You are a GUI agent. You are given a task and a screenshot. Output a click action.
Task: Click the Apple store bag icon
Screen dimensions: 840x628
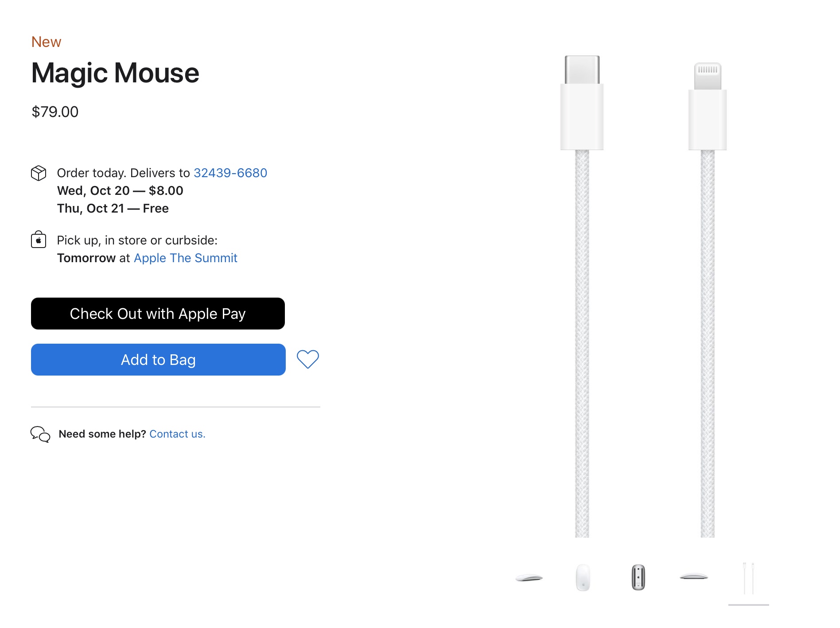point(39,240)
